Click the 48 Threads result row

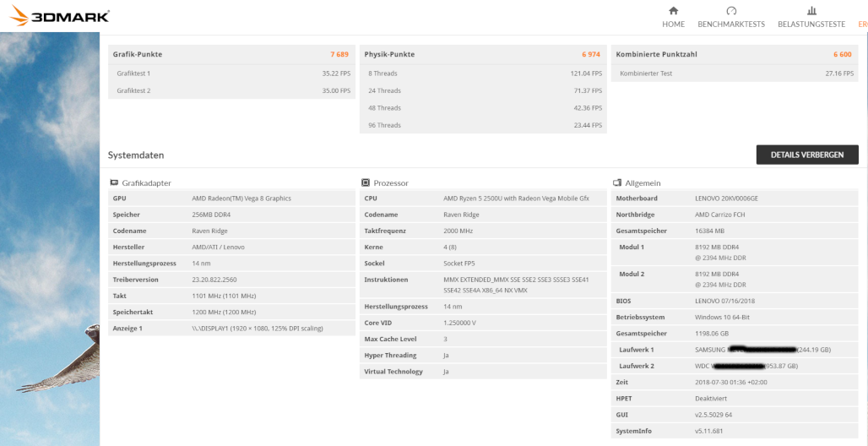tap(483, 108)
